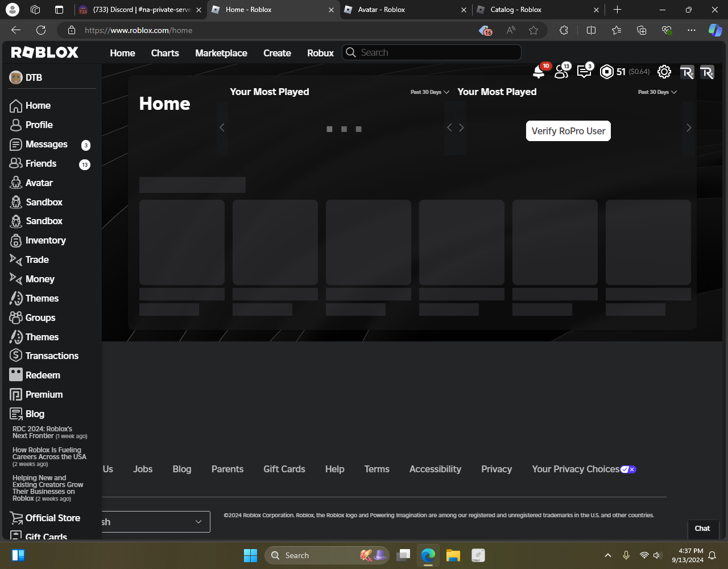Open the Help footer link
728x569 pixels.
(x=334, y=469)
